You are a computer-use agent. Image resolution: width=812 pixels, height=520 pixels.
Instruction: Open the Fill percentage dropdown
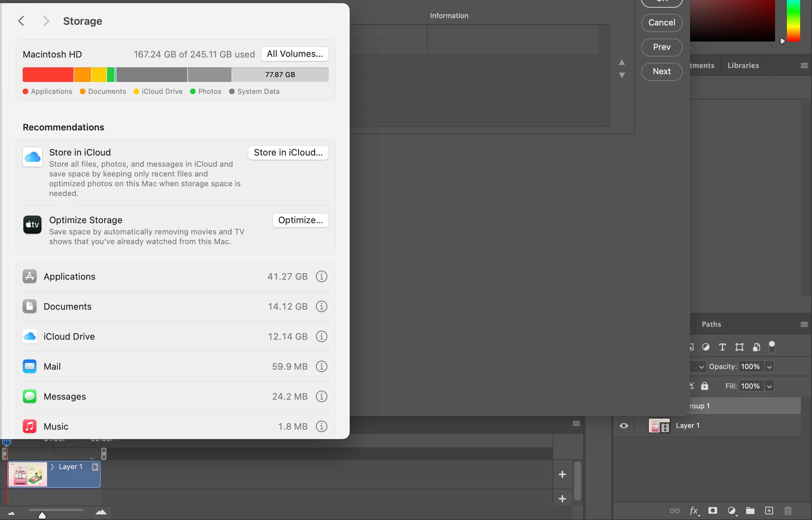pos(769,386)
